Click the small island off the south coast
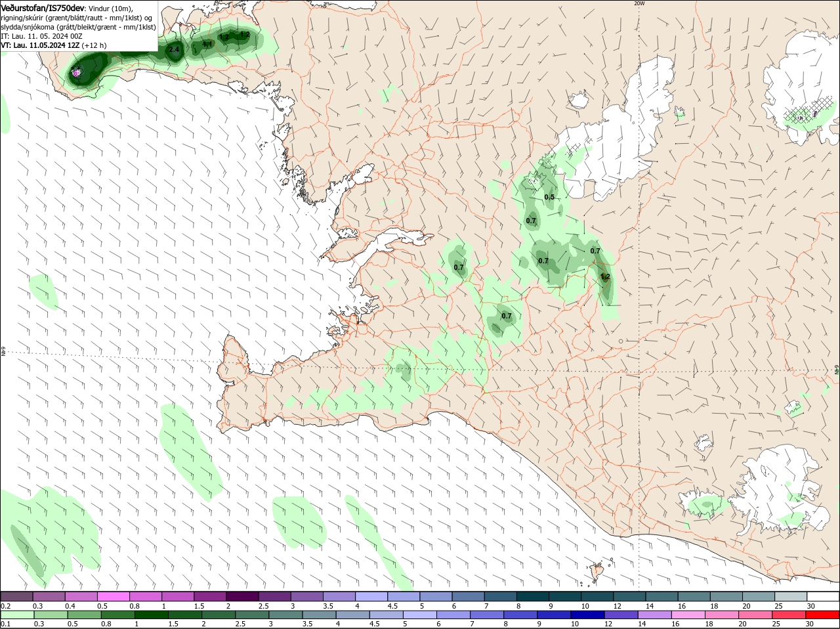This screenshot has width=840, height=629. point(598,573)
